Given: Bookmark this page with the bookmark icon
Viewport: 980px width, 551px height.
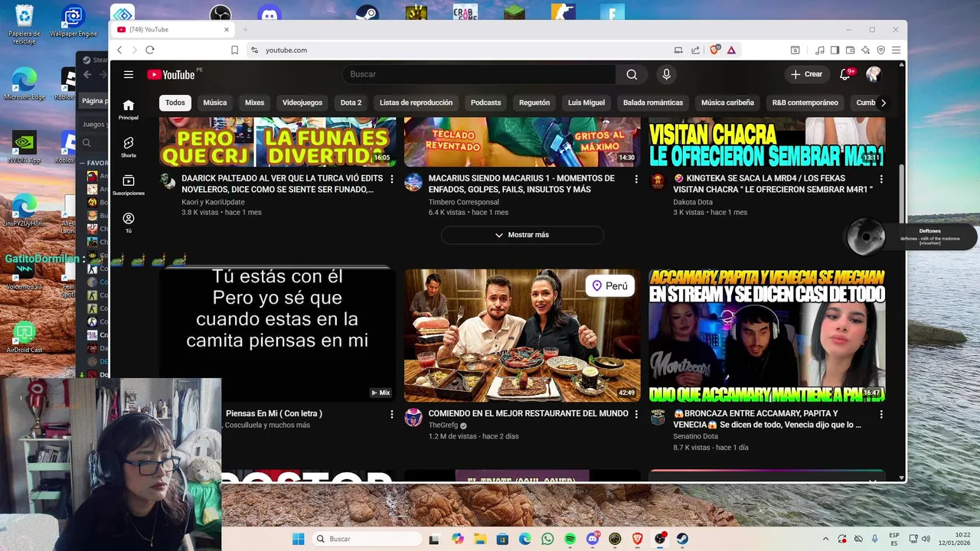Looking at the screenshot, I should coord(235,50).
